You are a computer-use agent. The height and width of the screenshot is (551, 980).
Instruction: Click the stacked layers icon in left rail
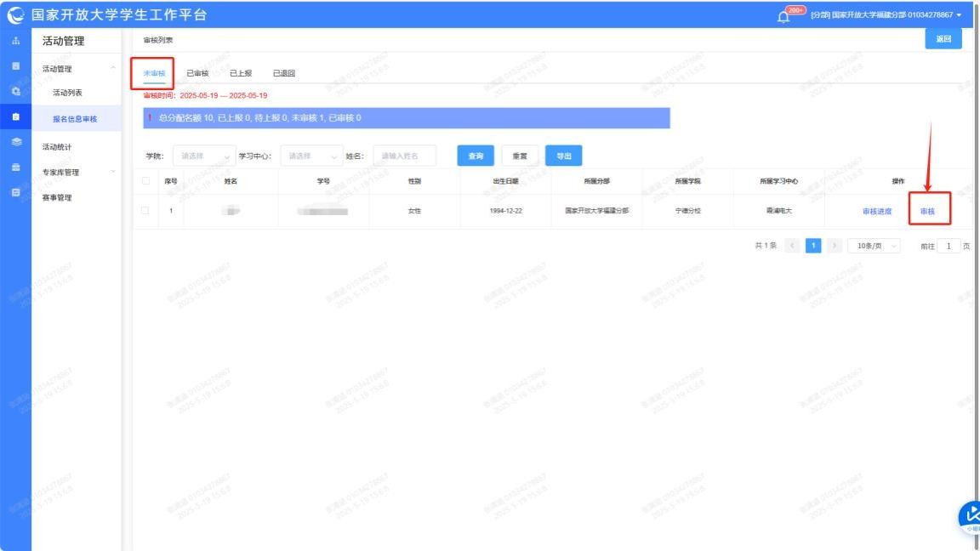point(15,142)
